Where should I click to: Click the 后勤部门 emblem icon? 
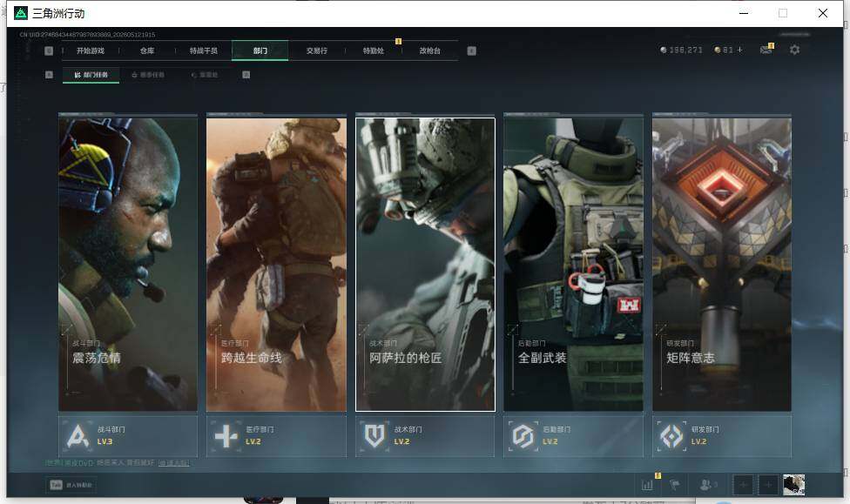pyautogui.click(x=523, y=436)
